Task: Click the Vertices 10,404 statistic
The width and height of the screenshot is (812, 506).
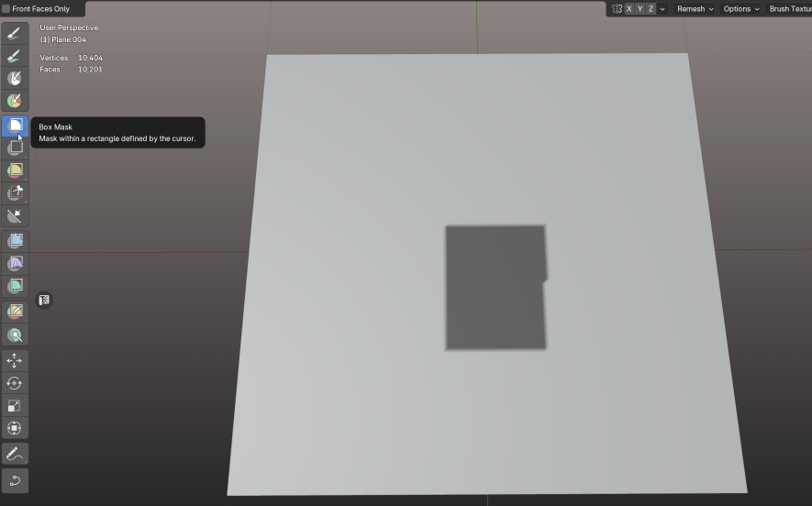Action: pos(71,58)
